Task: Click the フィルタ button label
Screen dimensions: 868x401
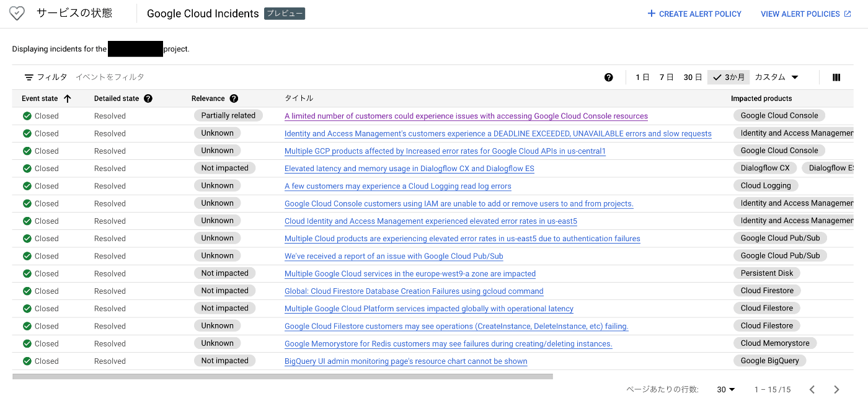Action: [x=52, y=77]
